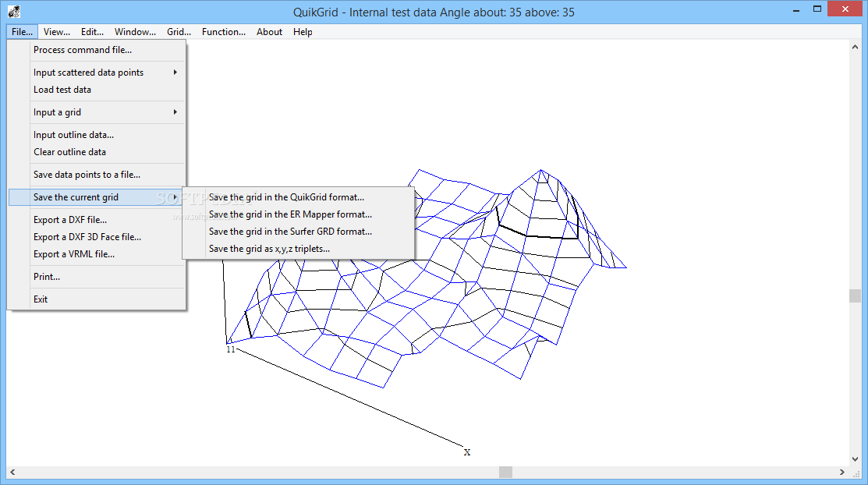Open the View... menu
The image size is (868, 485).
tap(56, 31)
